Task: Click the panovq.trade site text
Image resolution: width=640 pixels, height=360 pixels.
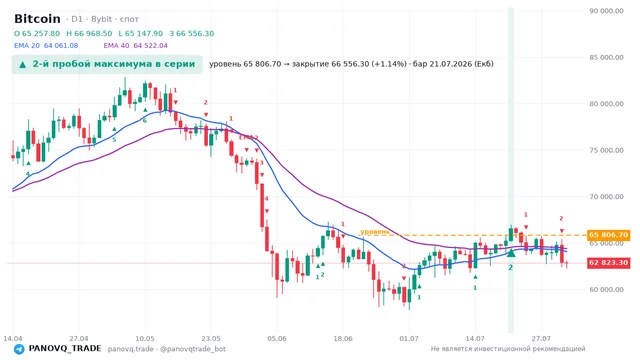Action: (x=131, y=349)
